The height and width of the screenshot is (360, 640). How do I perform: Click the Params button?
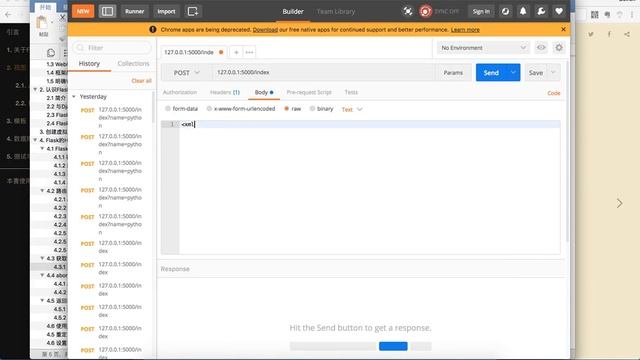[x=453, y=73]
